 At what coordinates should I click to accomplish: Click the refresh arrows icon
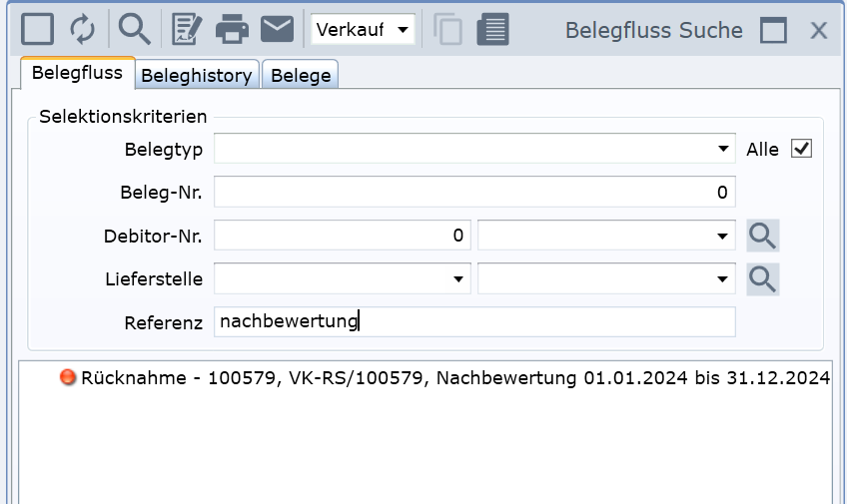[x=83, y=29]
